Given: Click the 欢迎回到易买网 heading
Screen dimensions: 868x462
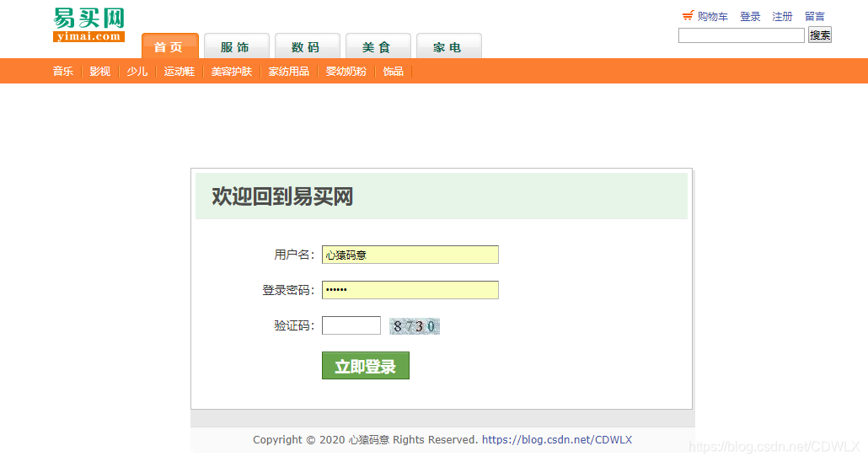Looking at the screenshot, I should click(x=282, y=196).
